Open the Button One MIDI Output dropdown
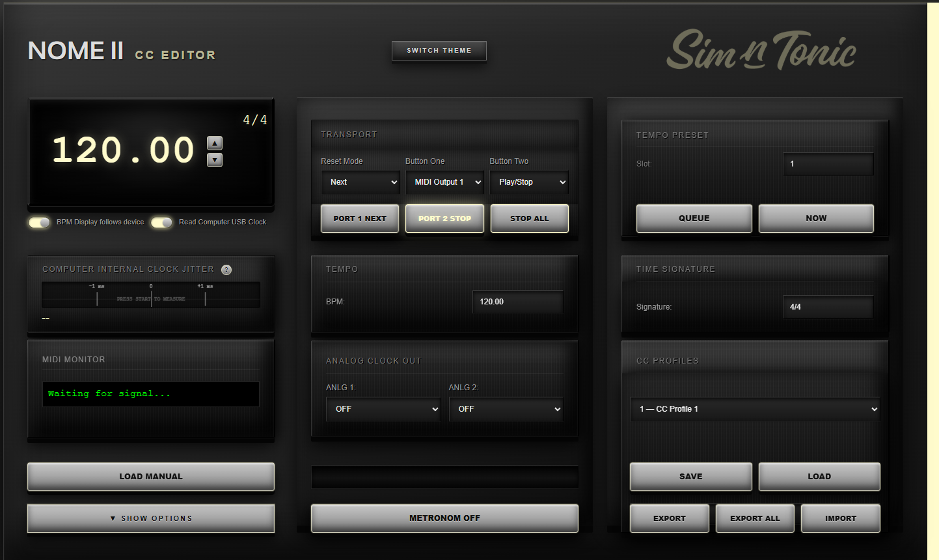This screenshot has height=560, width=939. pos(445,182)
